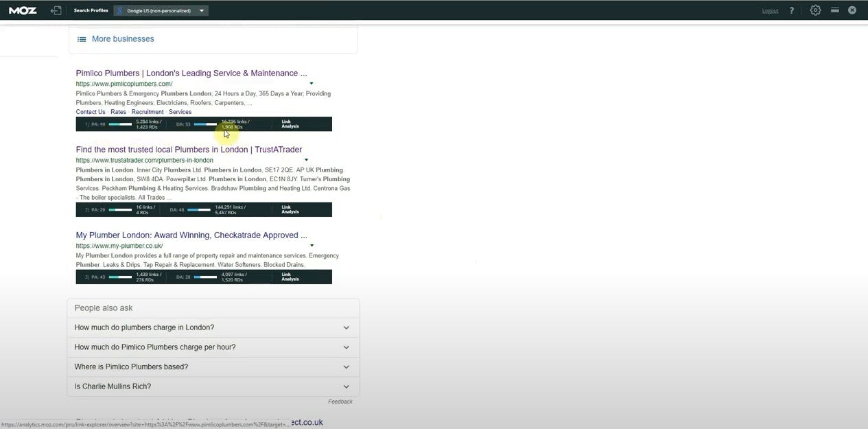The height and width of the screenshot is (429, 868).
Task: Click the help question mark icon
Action: 791,10
